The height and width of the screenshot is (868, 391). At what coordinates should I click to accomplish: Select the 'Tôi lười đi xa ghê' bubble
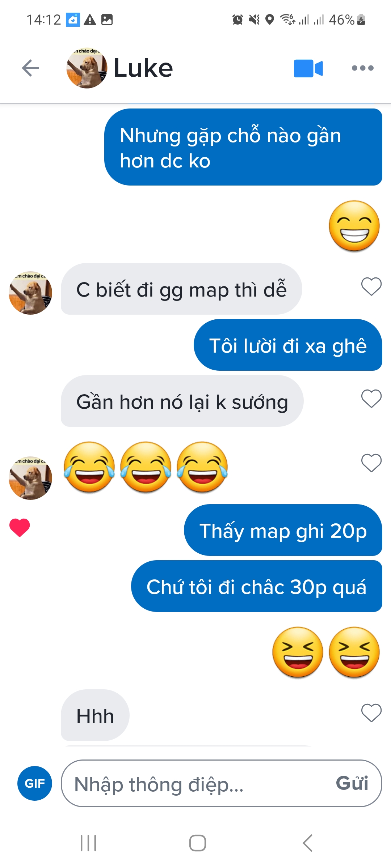(288, 345)
